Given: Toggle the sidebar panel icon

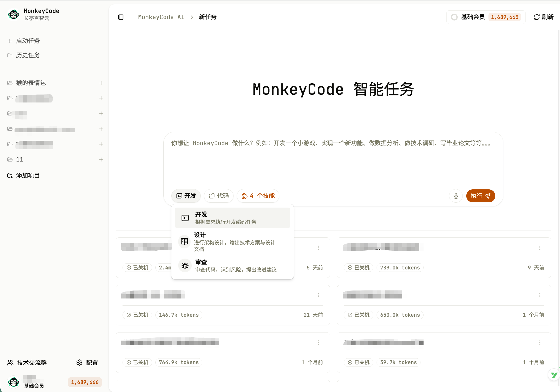Looking at the screenshot, I should pyautogui.click(x=121, y=17).
